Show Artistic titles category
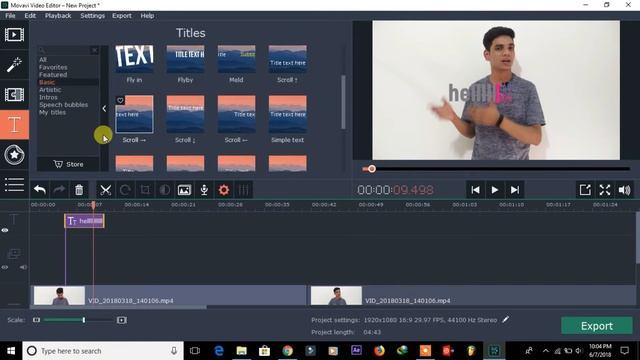 [50, 90]
